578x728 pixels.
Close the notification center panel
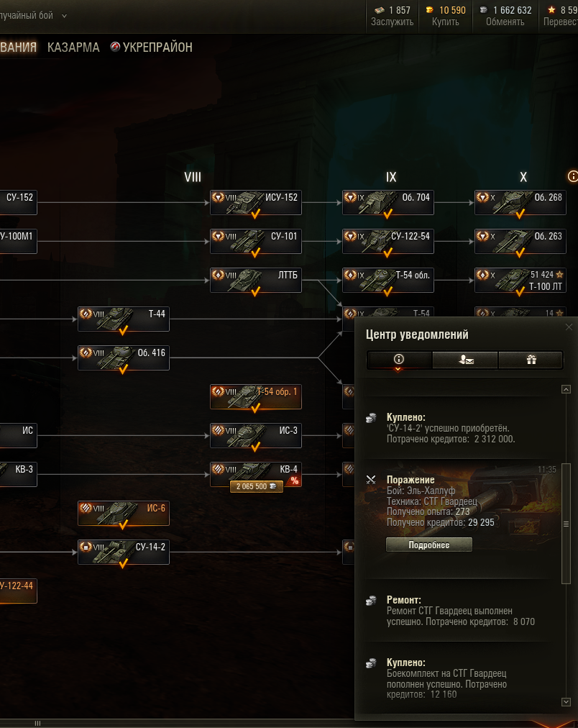click(569, 327)
